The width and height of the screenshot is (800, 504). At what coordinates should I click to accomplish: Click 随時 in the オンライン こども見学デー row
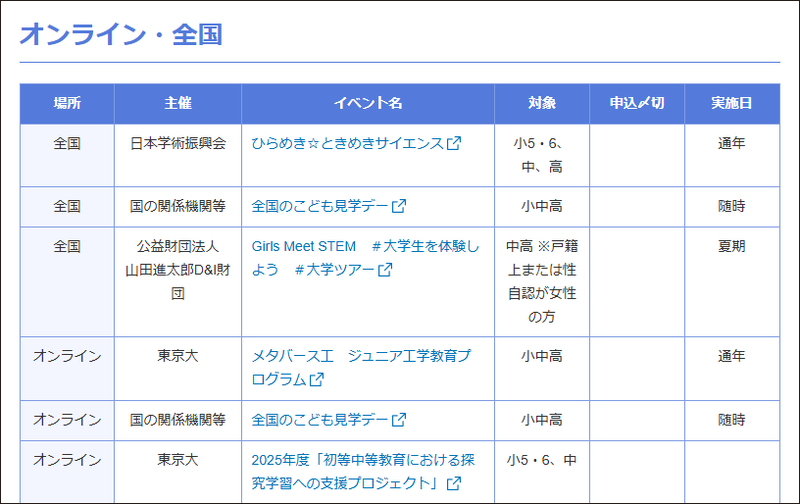click(x=732, y=420)
